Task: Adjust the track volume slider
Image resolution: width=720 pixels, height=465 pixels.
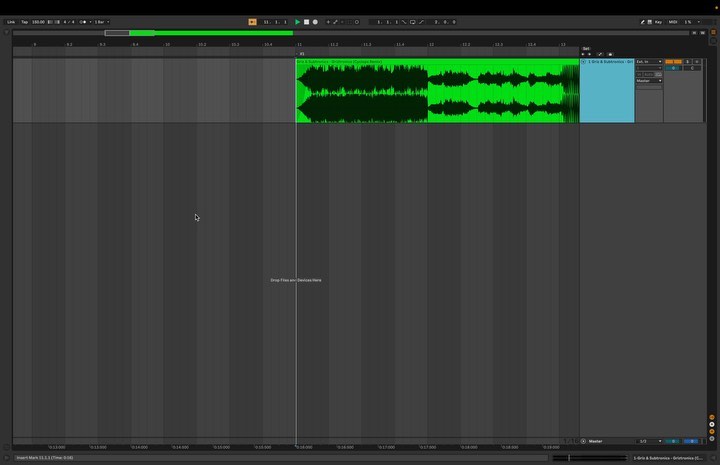Action: tap(673, 68)
